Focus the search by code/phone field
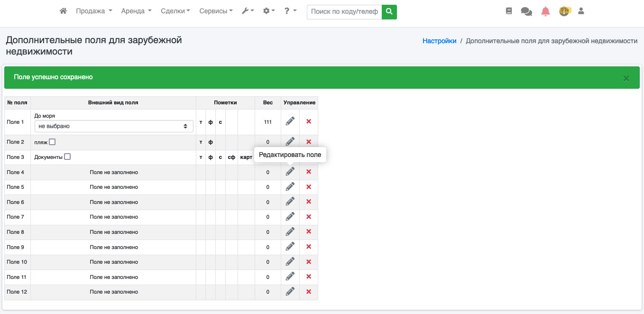Screen dimensions: 644x314 (x=344, y=12)
